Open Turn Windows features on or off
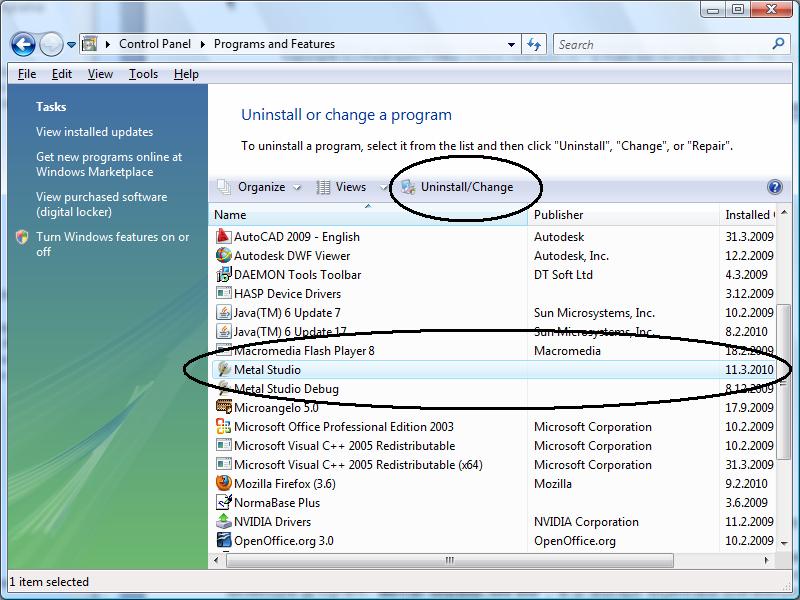The width and height of the screenshot is (800, 600). click(112, 244)
